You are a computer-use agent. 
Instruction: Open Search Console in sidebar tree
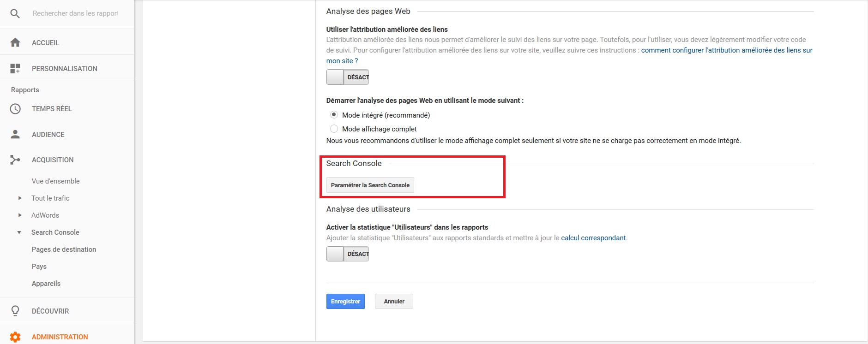pyautogui.click(x=55, y=232)
